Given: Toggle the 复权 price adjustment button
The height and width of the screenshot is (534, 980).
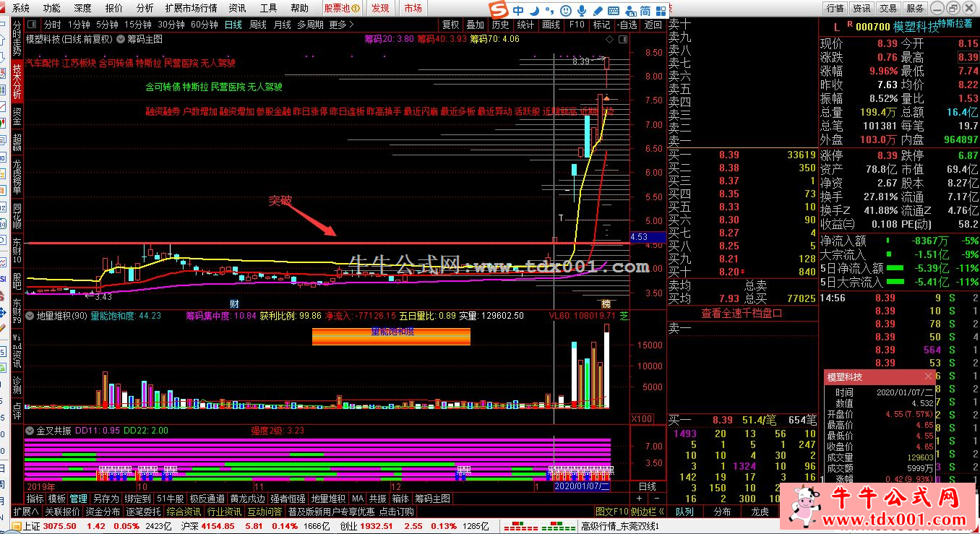Looking at the screenshot, I should click(451, 24).
